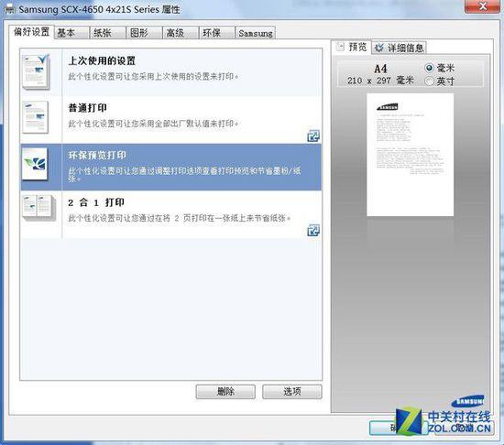Viewport: 504px width, 445px height.
Task: Click the 删除 button
Action: [225, 391]
